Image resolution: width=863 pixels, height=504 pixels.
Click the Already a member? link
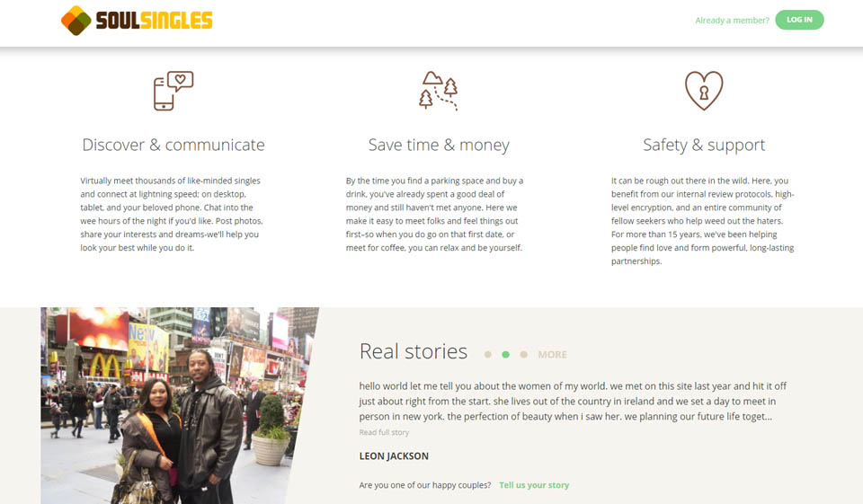[732, 21]
